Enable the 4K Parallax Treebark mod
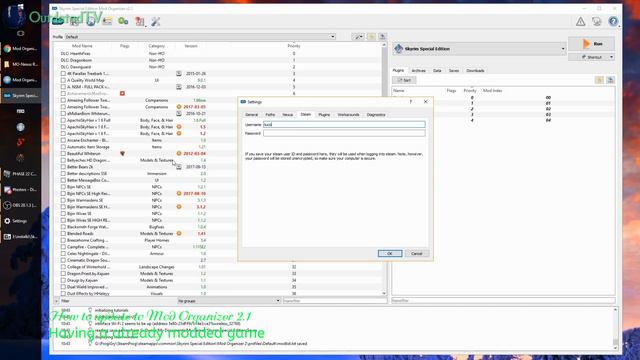Viewport: 640px width, 360px height. click(63, 73)
